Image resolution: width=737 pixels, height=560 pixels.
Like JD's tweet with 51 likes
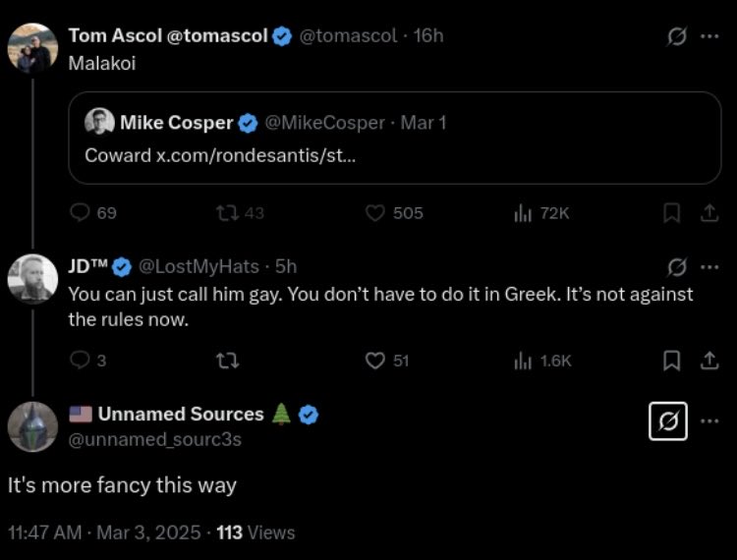click(374, 361)
